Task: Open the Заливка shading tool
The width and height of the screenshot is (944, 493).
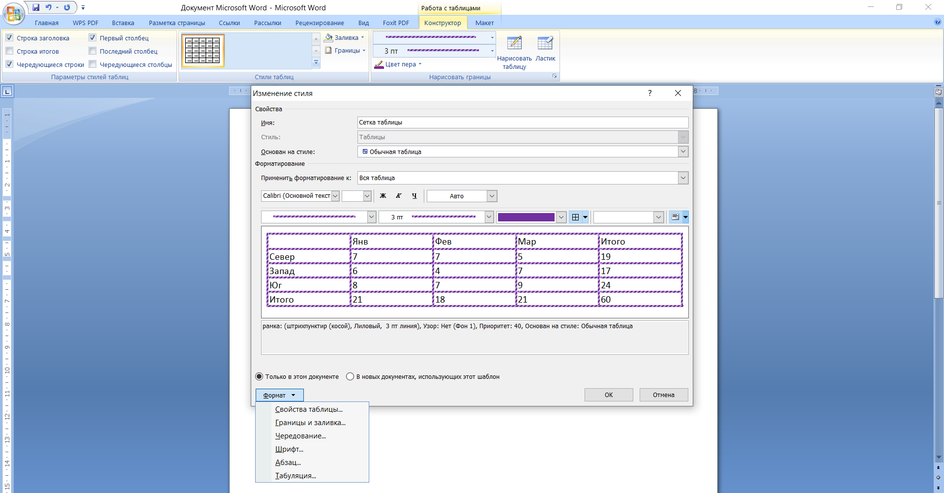Action: (x=344, y=37)
